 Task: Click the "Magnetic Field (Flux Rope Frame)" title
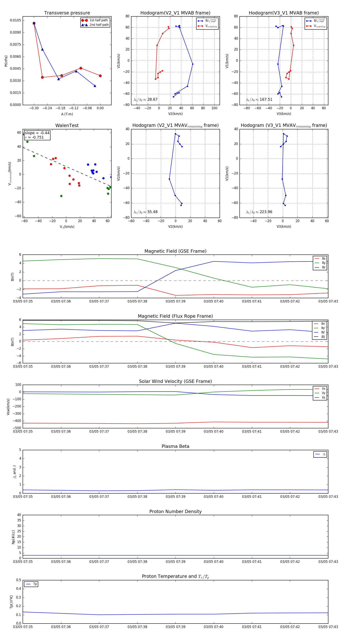(x=175, y=316)
